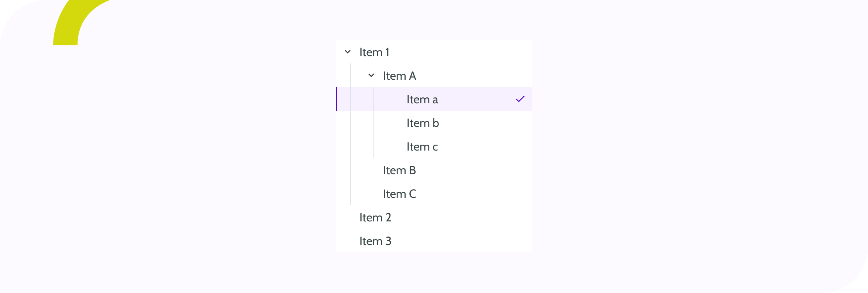The image size is (868, 293).
Task: Collapse Item 1 using its chevron
Action: point(348,52)
